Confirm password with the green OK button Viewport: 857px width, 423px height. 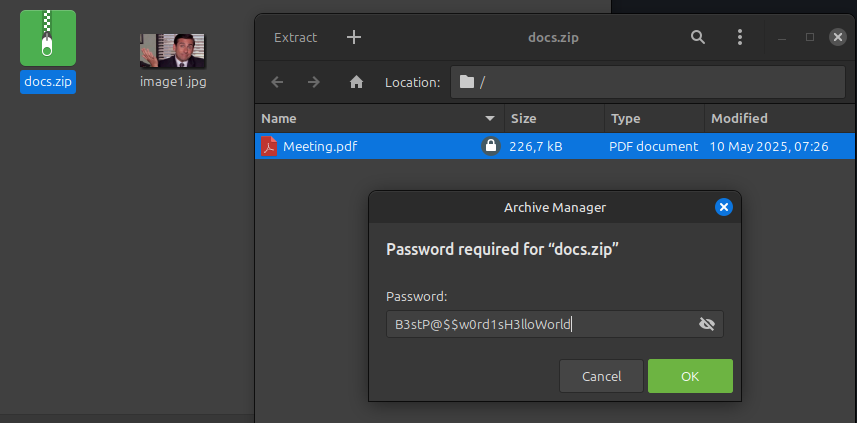point(690,376)
